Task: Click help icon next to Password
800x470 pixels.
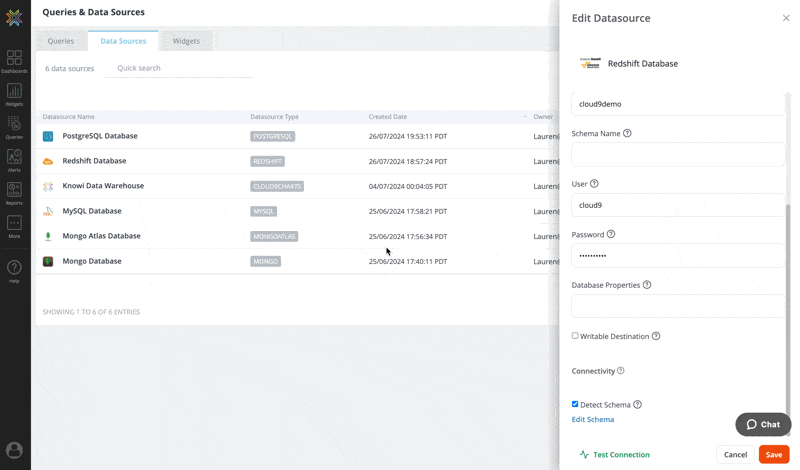Action: click(x=611, y=234)
